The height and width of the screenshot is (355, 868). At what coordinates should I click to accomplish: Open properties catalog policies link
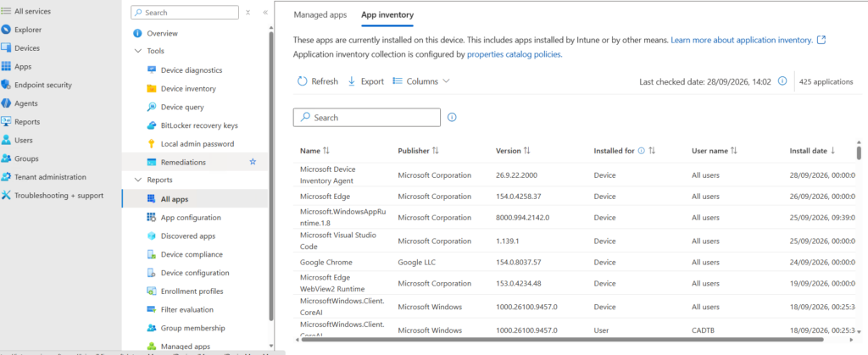tap(515, 54)
